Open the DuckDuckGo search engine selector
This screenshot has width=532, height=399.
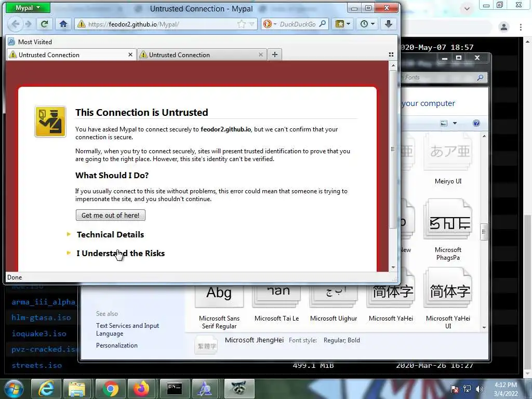point(270,24)
